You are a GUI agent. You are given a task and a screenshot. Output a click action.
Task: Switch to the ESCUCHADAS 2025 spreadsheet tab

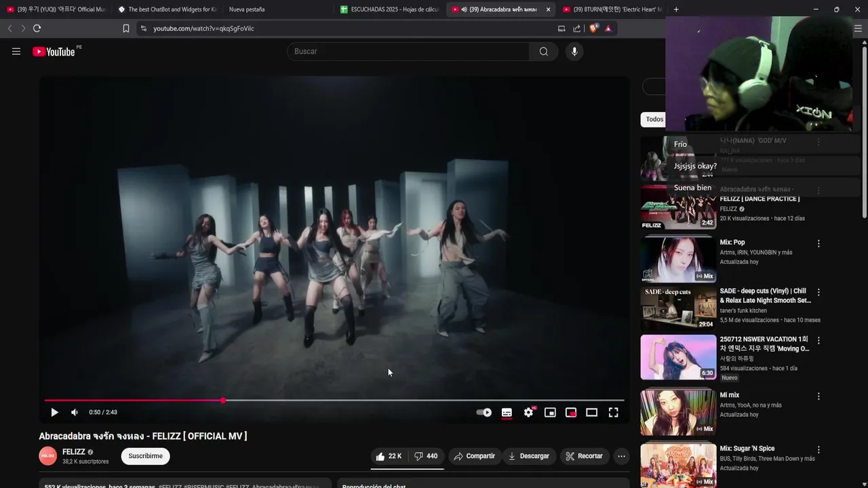[390, 9]
